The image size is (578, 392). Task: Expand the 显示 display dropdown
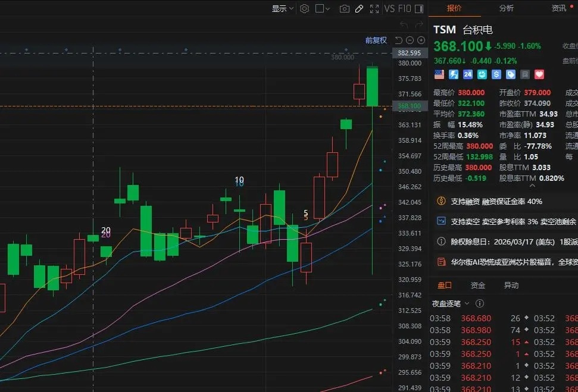pos(283,9)
